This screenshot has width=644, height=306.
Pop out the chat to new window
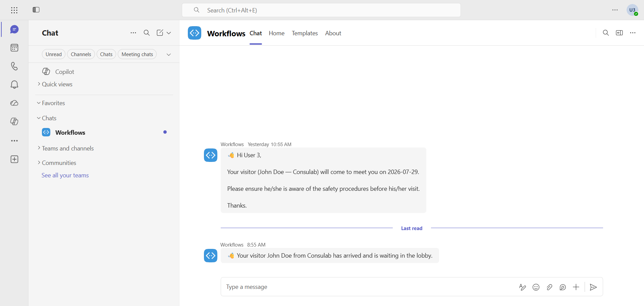[619, 33]
